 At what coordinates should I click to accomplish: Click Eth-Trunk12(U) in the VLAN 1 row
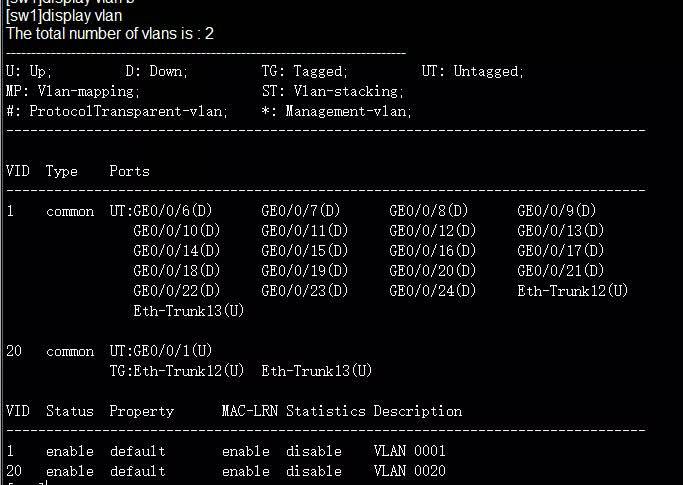coord(572,291)
